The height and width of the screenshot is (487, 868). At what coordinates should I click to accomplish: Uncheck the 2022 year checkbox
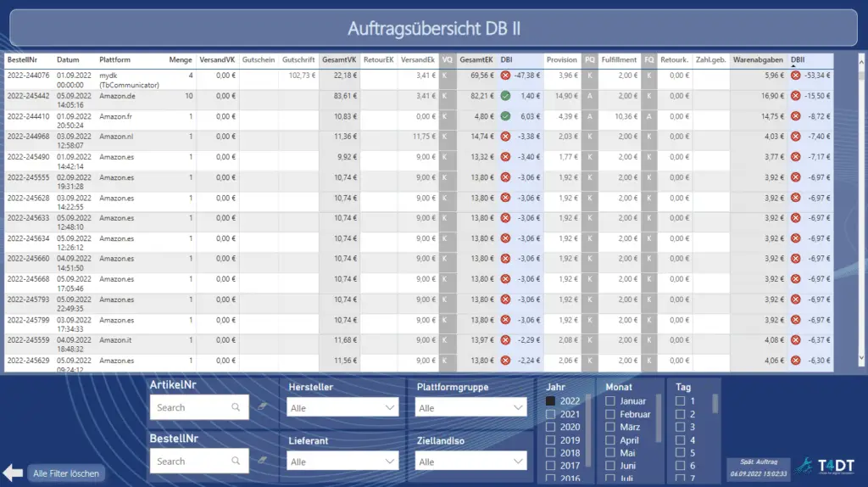pyautogui.click(x=550, y=400)
